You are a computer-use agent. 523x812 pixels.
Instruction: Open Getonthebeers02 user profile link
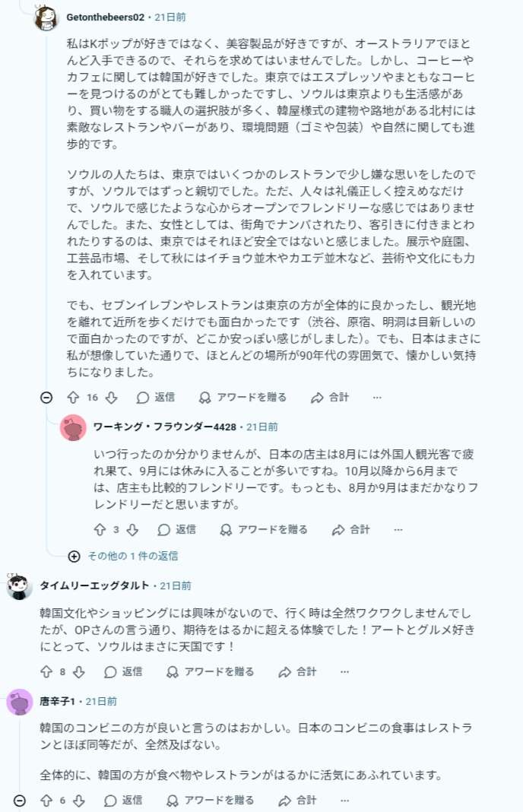click(x=104, y=17)
